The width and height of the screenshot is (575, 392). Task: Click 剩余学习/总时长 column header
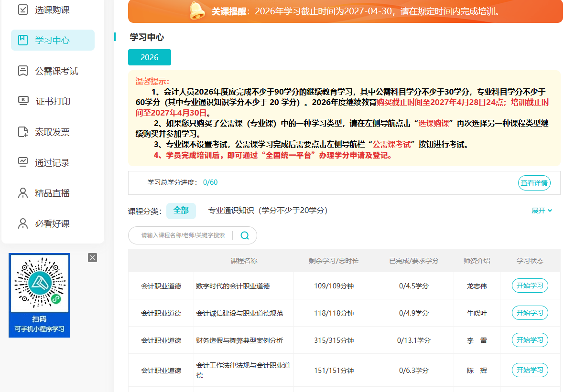[334, 261]
